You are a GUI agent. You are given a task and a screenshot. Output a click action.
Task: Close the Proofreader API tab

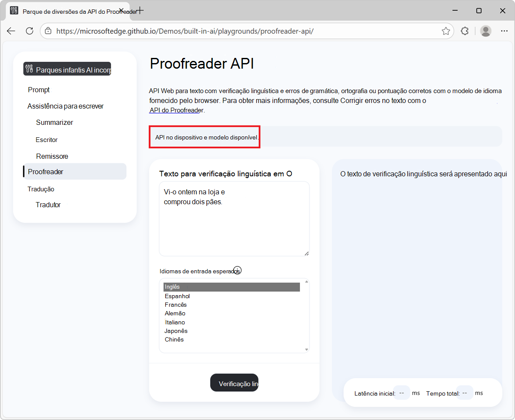pos(121,10)
